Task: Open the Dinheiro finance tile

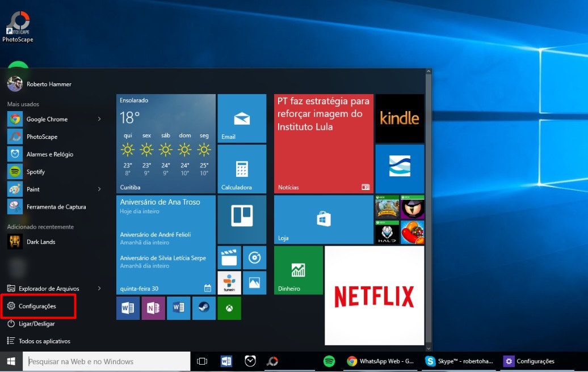Action: (x=299, y=270)
